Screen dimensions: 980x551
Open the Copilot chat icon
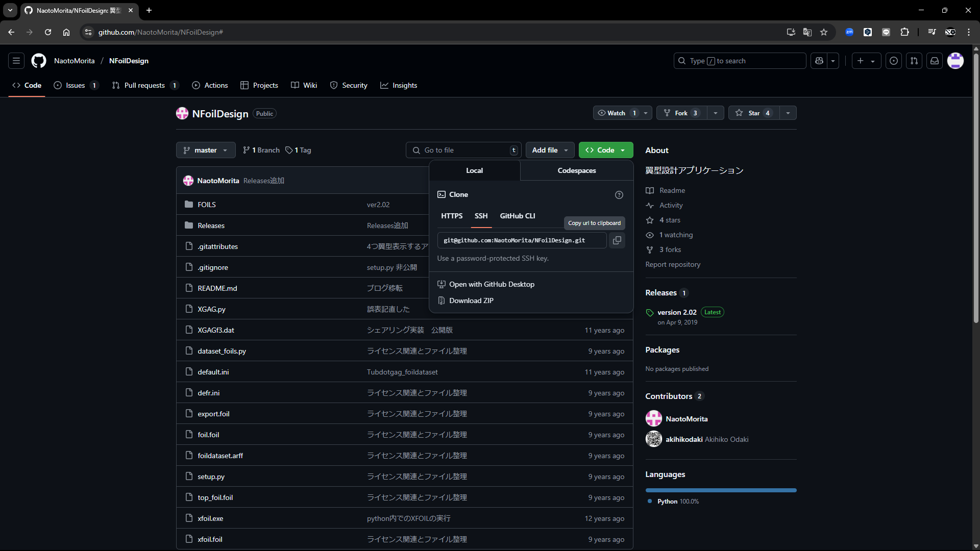(x=819, y=61)
